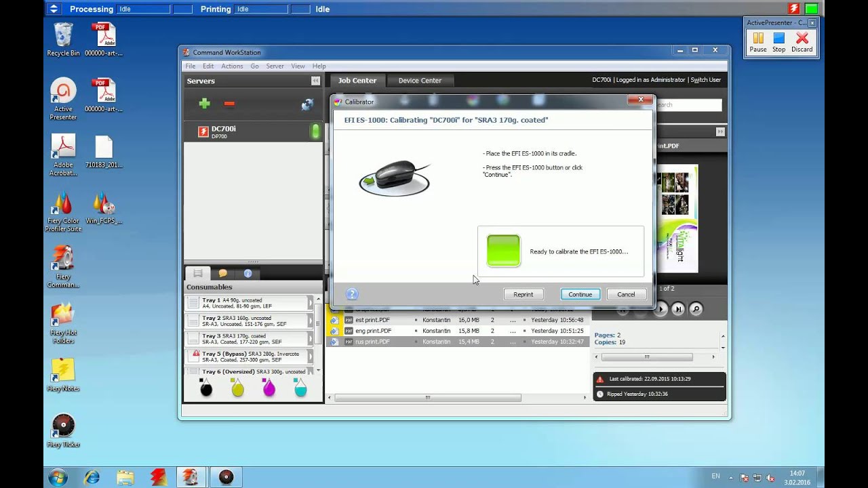Select the DC700i server entry
Screen dimensions: 868x488
tap(253, 131)
